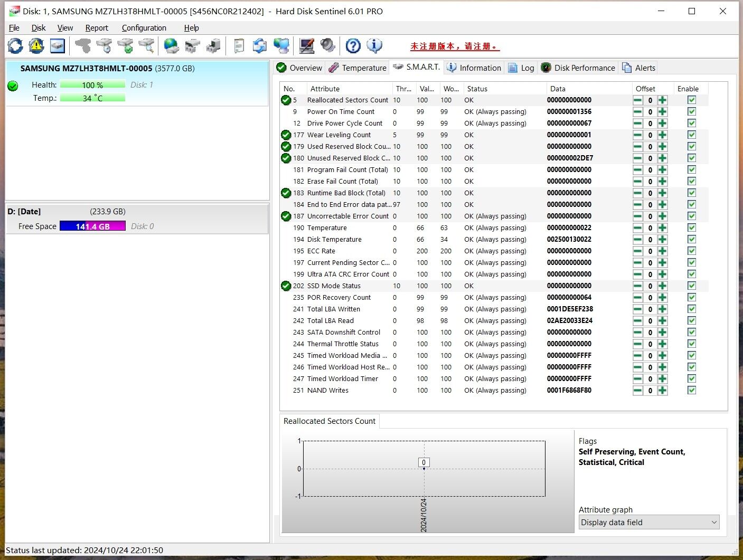The image size is (743, 560).
Task: Sort by the Data column header
Action: [x=589, y=89]
